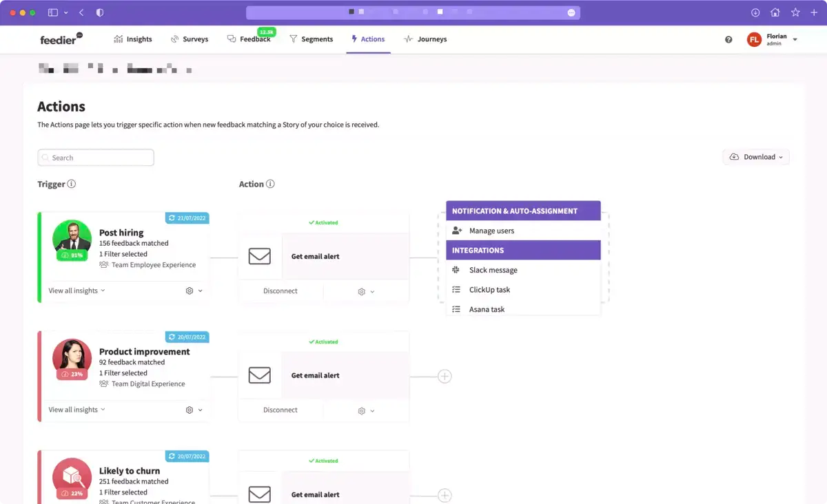Viewport: 827px width, 504px height.
Task: Click the feedier logo
Action: coord(61,39)
